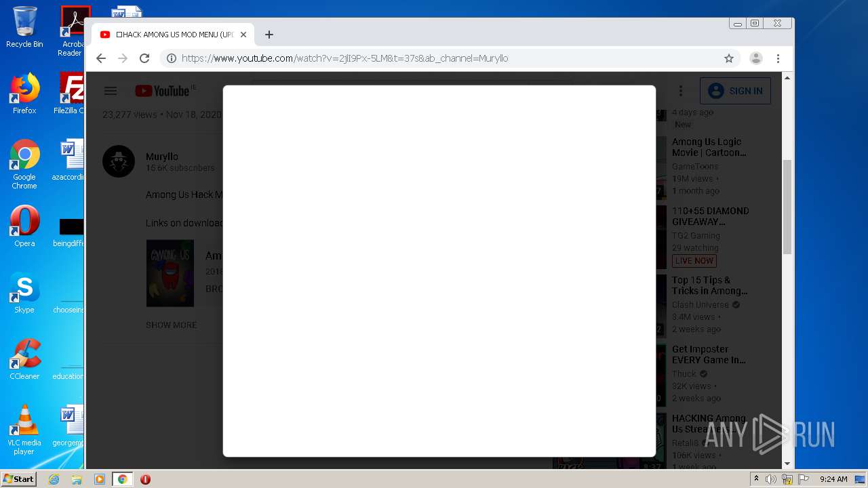The image size is (868, 488).
Task: Switch to Chrome taskbar button
Action: coord(123,479)
